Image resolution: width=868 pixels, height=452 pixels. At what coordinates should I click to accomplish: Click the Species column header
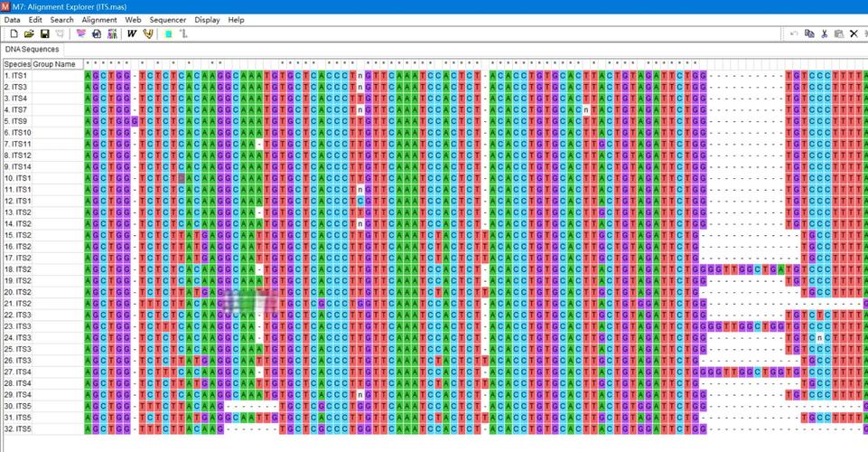[x=17, y=64]
